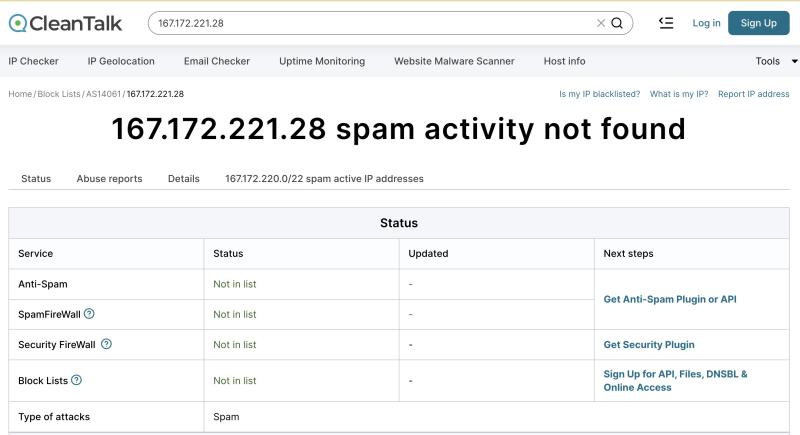Select 'Type of attacks' row label
This screenshot has height=435, width=800.
54,417
